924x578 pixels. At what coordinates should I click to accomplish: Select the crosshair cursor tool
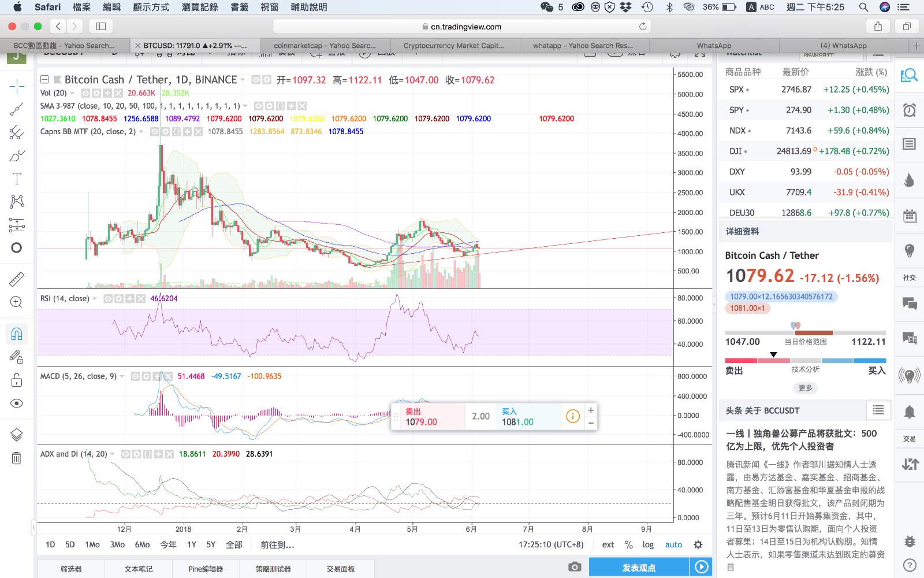tap(17, 87)
